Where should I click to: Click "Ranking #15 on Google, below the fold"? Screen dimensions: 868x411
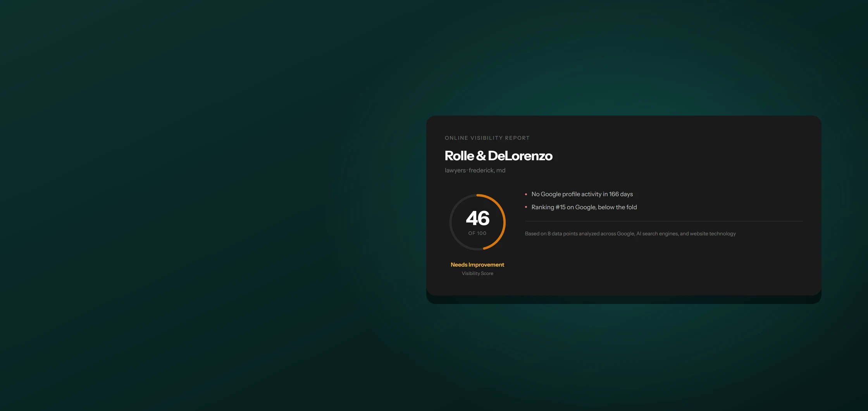coord(584,207)
